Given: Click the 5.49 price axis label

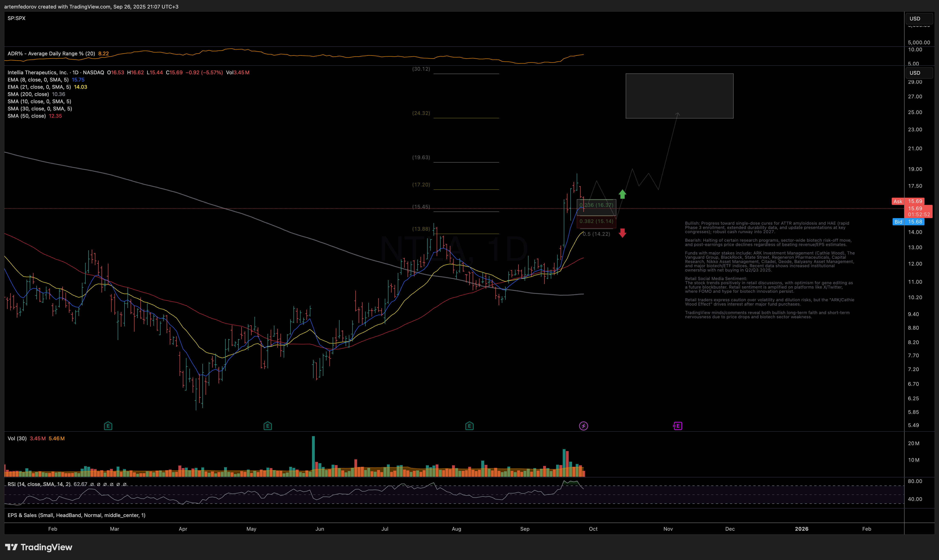Looking at the screenshot, I should point(913,425).
